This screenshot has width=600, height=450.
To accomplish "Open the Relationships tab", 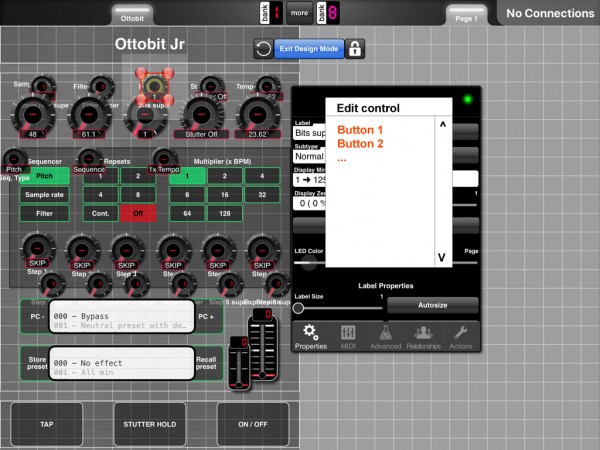I will (424, 336).
